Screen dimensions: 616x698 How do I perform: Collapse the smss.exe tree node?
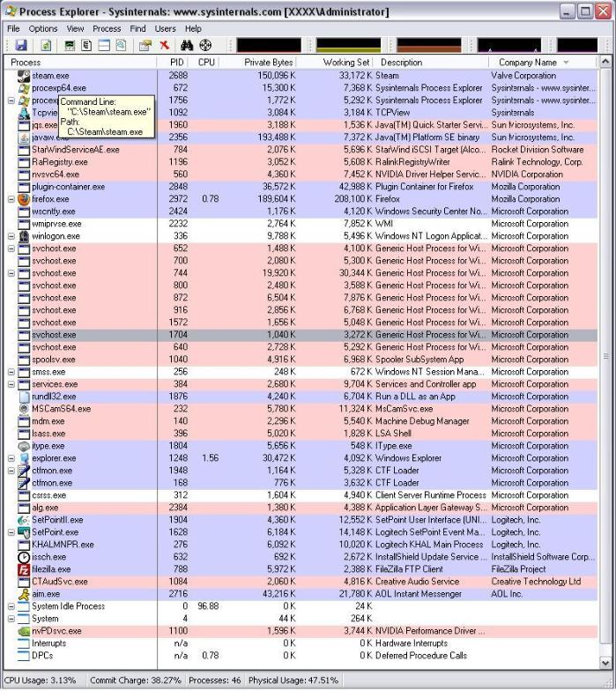tap(11, 372)
